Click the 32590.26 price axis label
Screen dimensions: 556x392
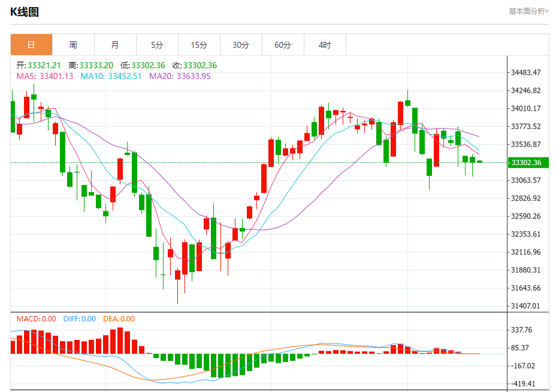coord(526,216)
